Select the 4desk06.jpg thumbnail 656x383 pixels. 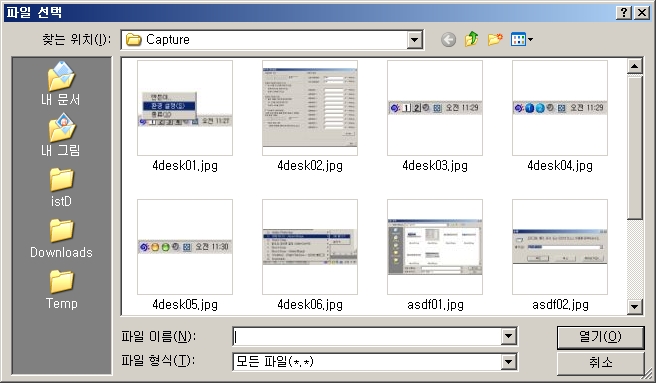310,247
